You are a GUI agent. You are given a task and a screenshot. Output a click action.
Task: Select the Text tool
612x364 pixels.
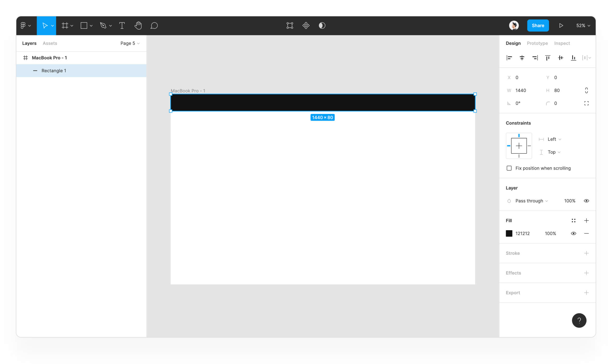(122, 26)
